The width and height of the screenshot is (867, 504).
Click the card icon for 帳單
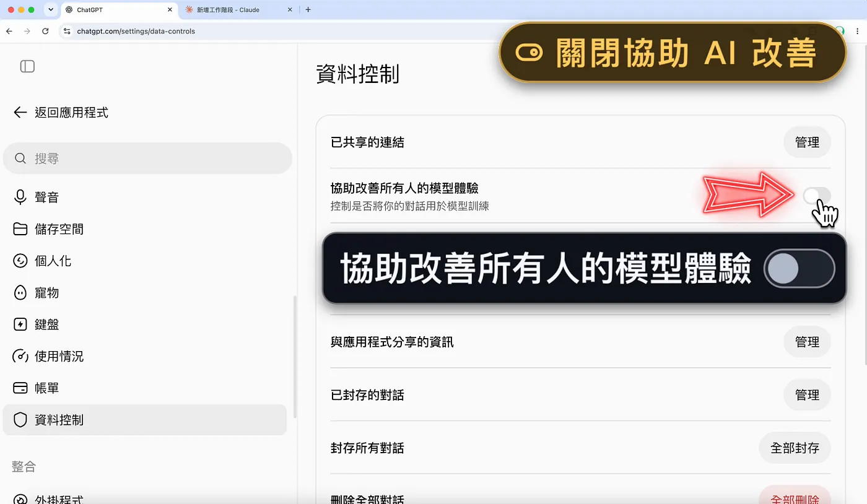pyautogui.click(x=20, y=388)
